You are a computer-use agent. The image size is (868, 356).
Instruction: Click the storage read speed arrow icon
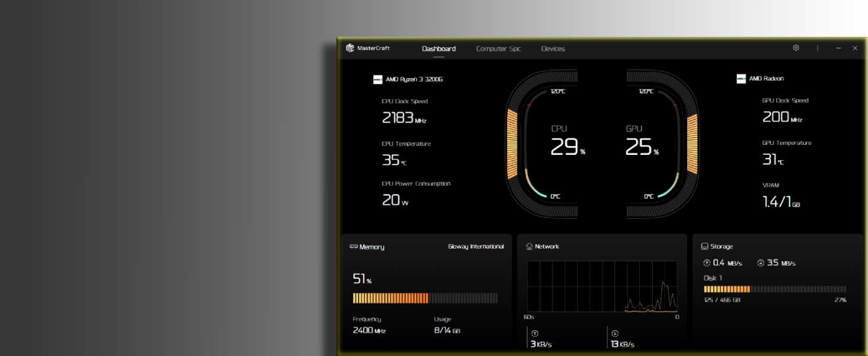[761, 263]
